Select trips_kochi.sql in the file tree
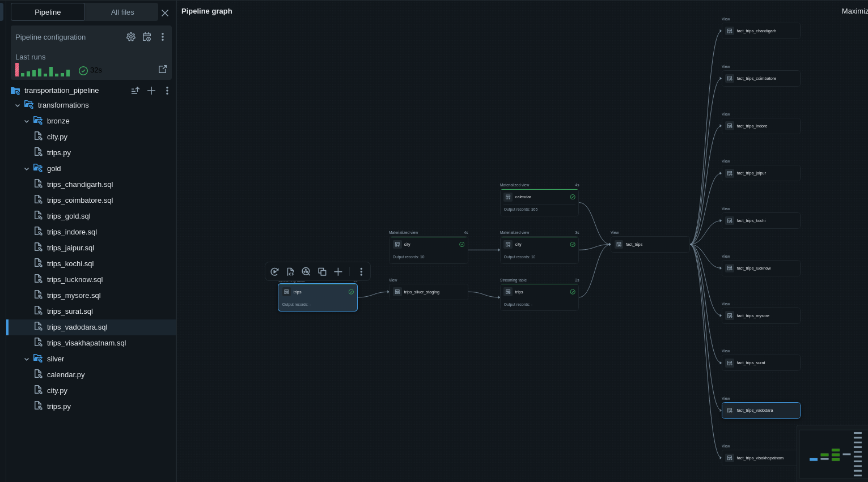This screenshot has height=482, width=868. pyautogui.click(x=70, y=263)
